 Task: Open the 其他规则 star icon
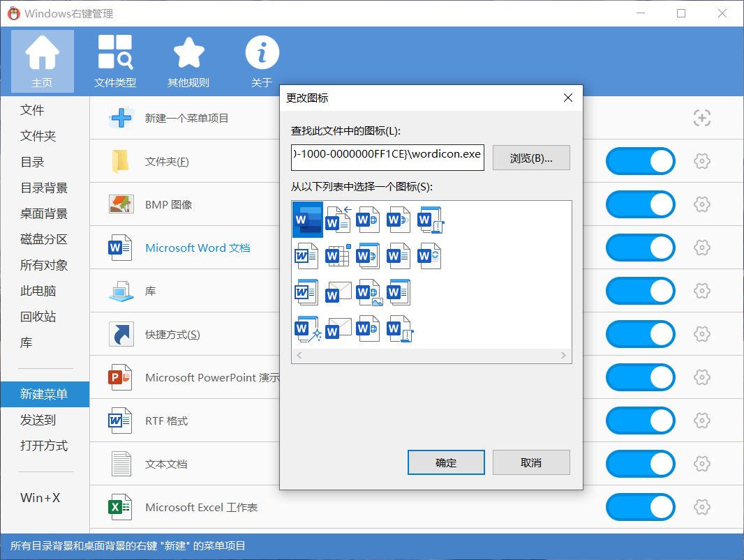point(188,52)
